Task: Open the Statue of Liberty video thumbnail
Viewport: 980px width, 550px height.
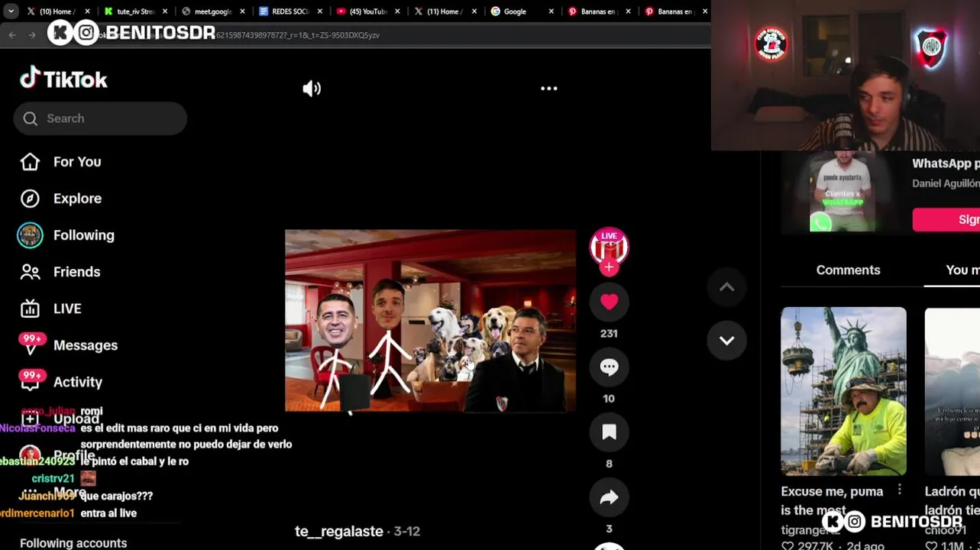Action: 843,391
